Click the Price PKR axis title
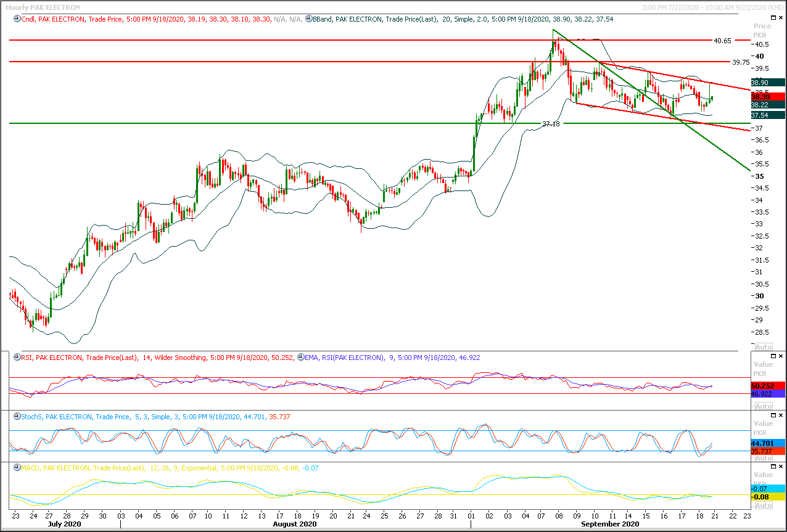Viewport: 787px width, 532px height. (x=762, y=30)
